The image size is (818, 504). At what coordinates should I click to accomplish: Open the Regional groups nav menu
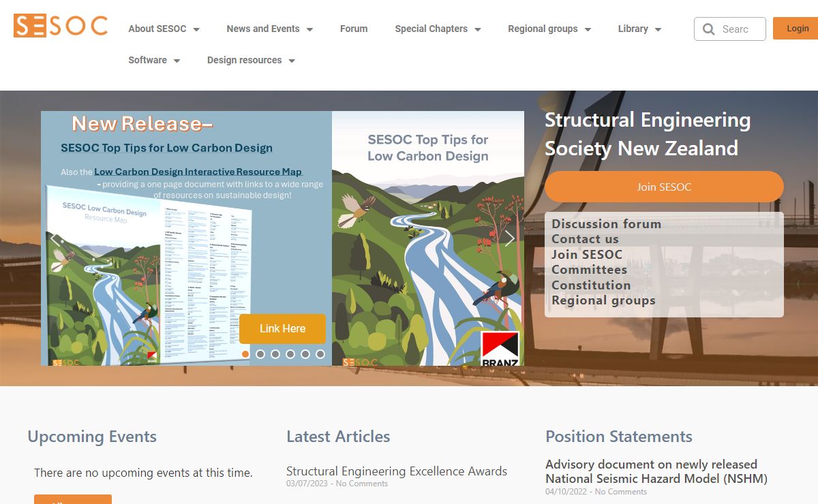coord(543,29)
